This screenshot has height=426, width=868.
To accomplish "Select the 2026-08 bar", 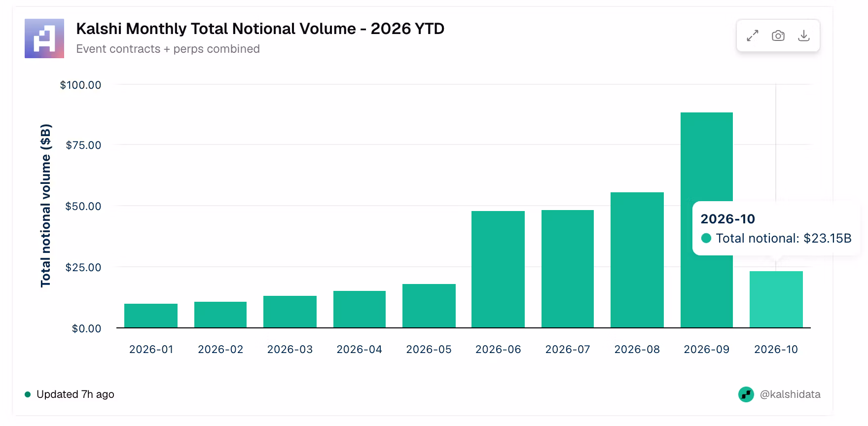I will tap(637, 260).
